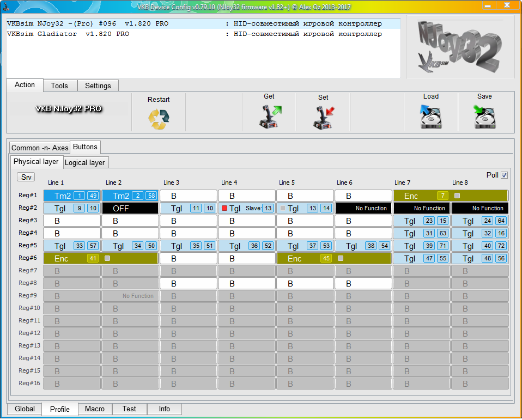Click number box 71 in Reg#5
Screen dimensions: 522x420
point(443,246)
